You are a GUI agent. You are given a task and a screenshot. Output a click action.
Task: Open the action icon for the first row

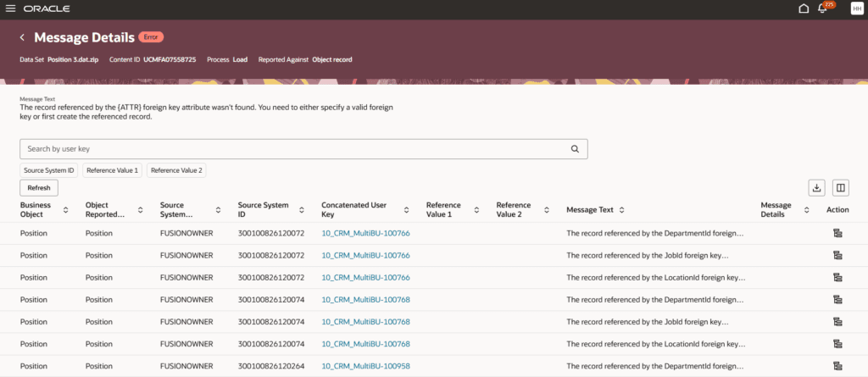click(837, 232)
